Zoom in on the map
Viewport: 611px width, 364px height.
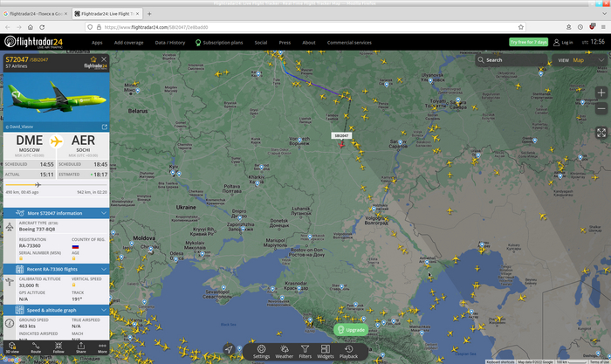coord(601,93)
